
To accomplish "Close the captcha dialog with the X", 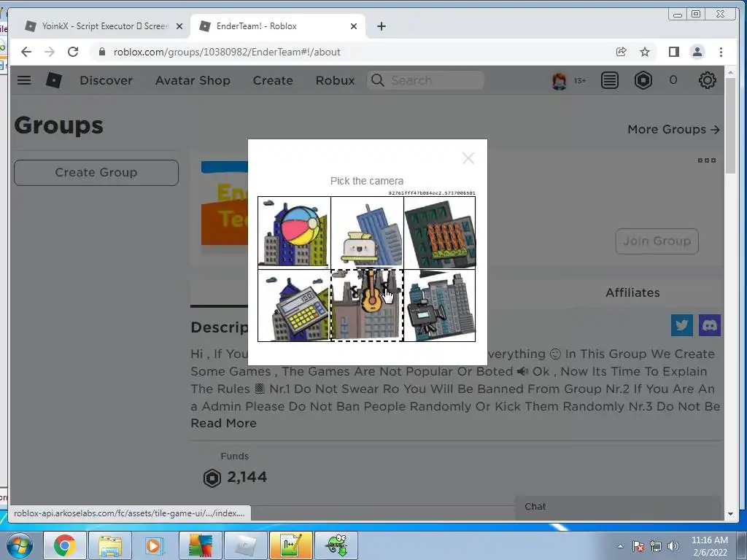I will tap(468, 158).
